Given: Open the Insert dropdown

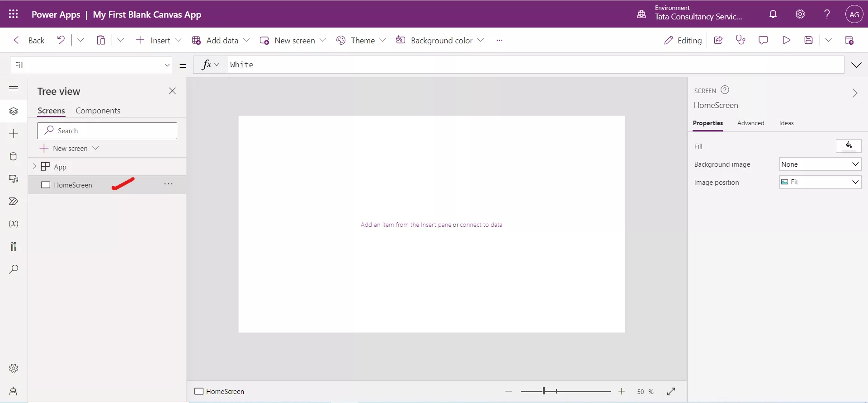Looking at the screenshot, I should 178,40.
